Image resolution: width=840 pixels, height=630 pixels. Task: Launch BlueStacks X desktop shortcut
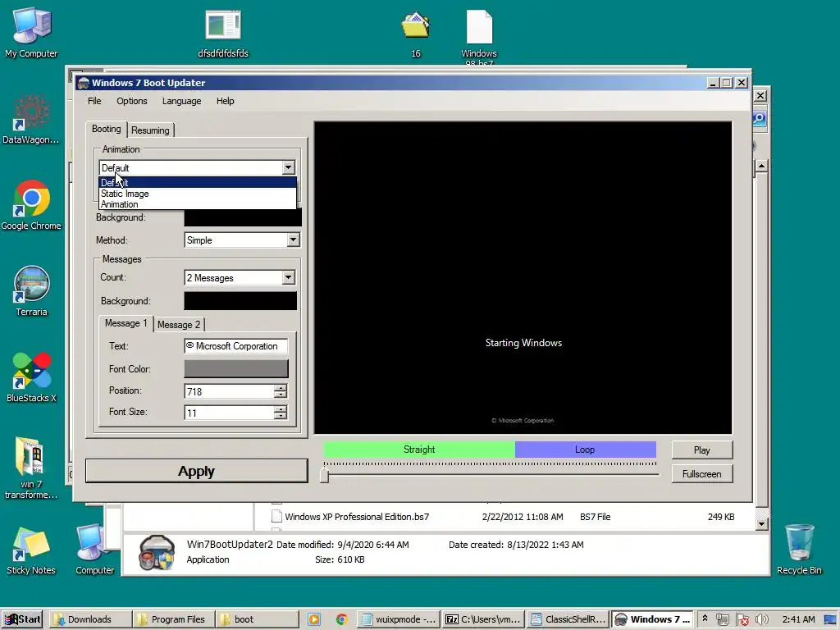(x=31, y=377)
